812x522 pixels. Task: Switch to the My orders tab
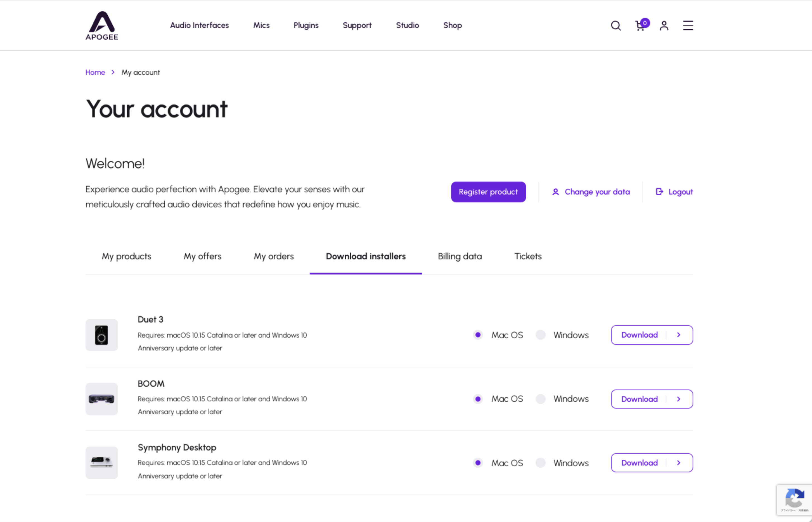click(x=274, y=257)
